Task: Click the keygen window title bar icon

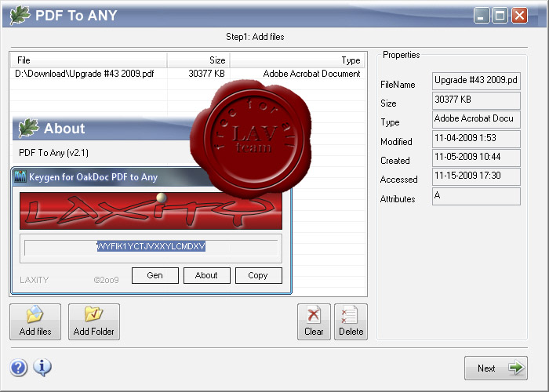Action: pos(20,176)
